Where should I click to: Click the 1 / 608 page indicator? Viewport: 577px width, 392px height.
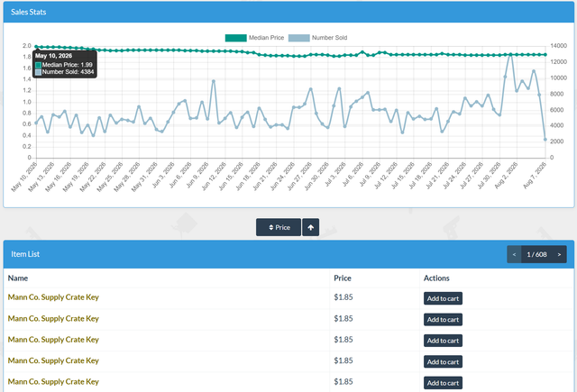pos(536,254)
